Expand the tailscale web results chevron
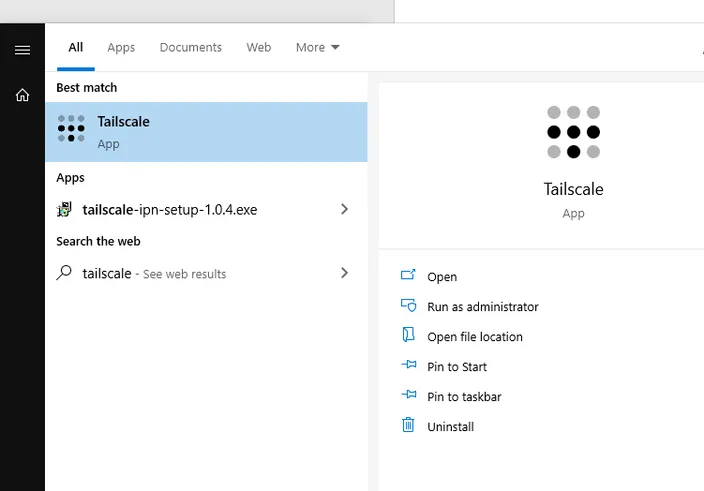The width and height of the screenshot is (704, 491). pos(344,273)
